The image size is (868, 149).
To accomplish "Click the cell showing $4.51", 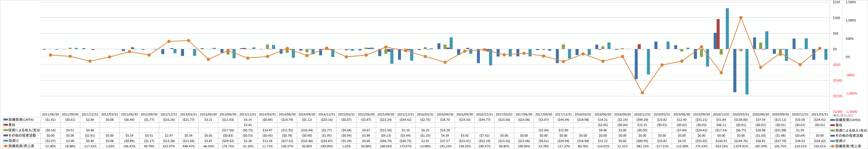I will (70, 130).
